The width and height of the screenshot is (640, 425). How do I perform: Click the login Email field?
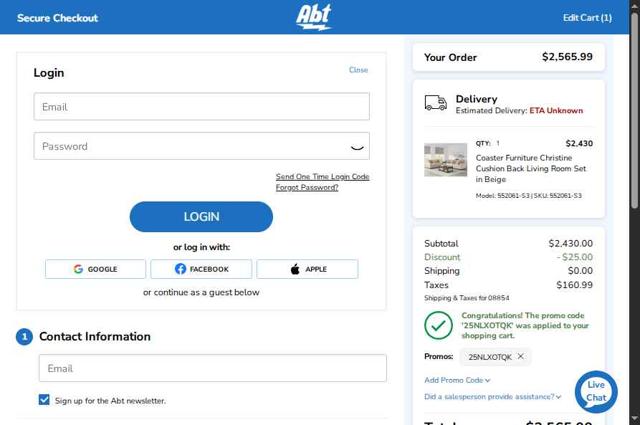(x=201, y=107)
